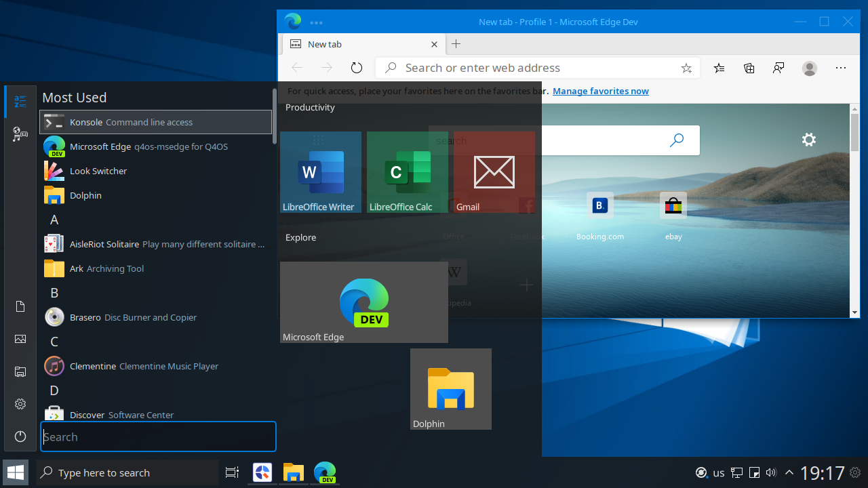868x488 pixels.
Task: Open Task View on the taskbar
Action: coord(232,473)
